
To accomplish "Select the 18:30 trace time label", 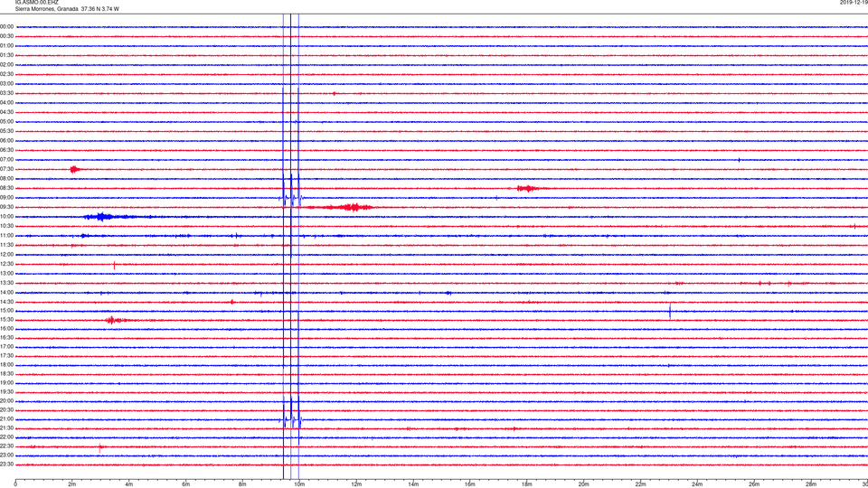I will (x=7, y=374).
